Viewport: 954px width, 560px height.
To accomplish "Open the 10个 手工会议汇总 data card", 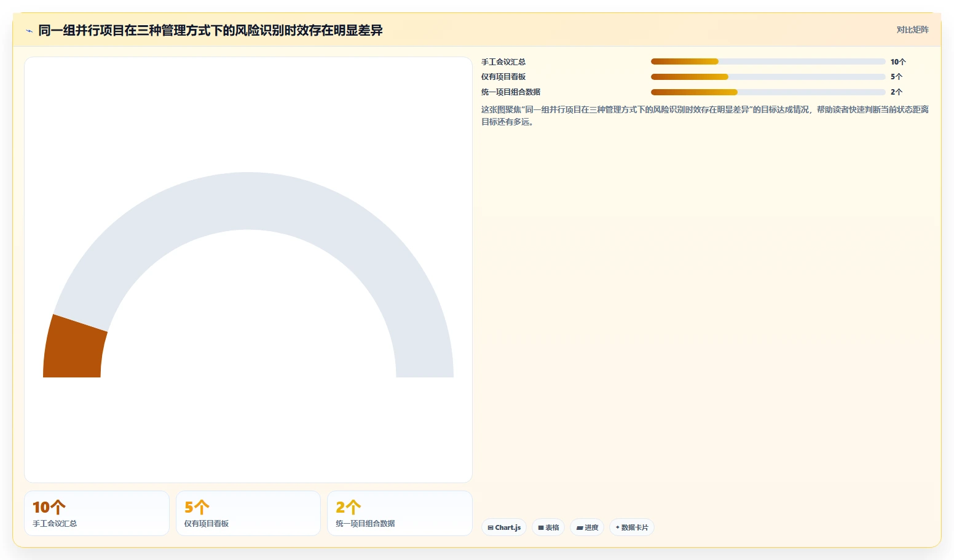I will coord(97,513).
